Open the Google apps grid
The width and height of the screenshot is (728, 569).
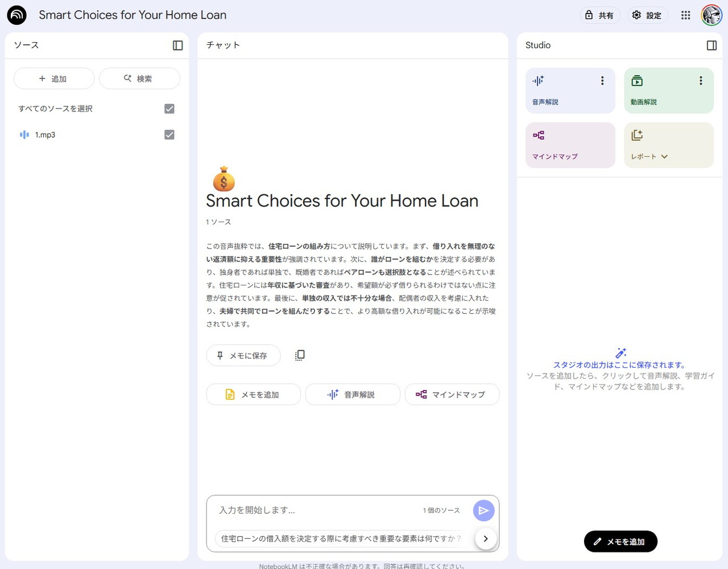coord(686,15)
